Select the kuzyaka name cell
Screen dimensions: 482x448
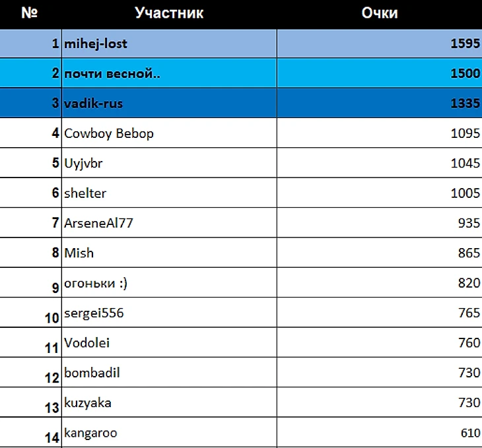pyautogui.click(x=169, y=402)
